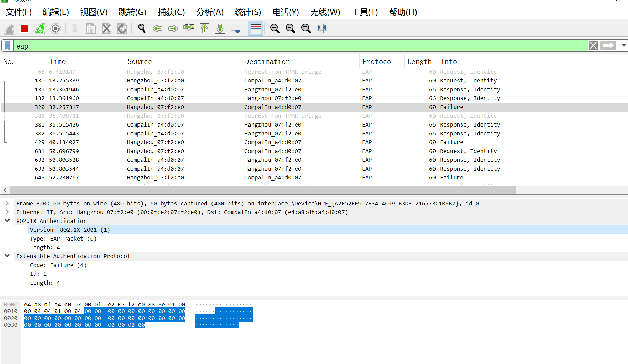The width and height of the screenshot is (628, 364).
Task: Open the capture options gear
Action: (56, 28)
